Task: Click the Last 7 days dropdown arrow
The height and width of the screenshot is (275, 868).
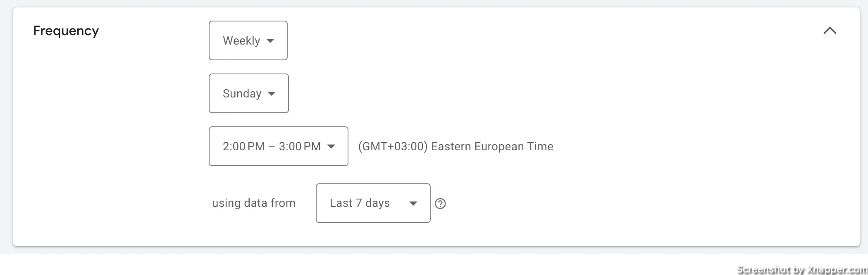Action: pos(413,204)
